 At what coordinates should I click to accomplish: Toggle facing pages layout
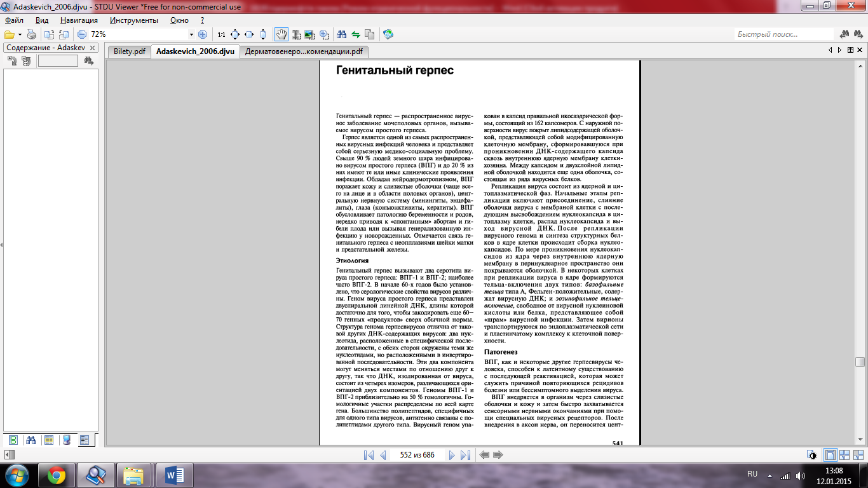[x=844, y=455]
